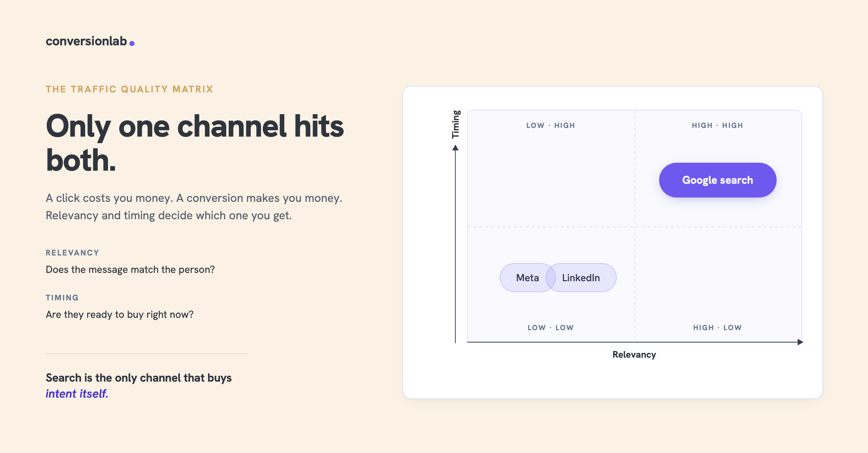868x453 pixels.
Task: Click the purple dot beside conversionlab
Action: [132, 43]
